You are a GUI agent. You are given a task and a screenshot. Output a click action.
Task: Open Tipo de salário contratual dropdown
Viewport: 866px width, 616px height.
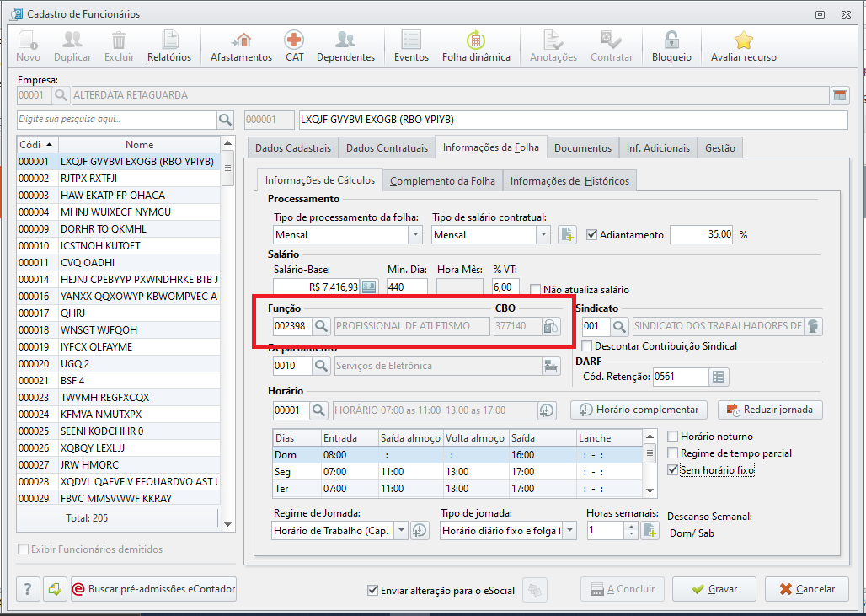pos(543,235)
